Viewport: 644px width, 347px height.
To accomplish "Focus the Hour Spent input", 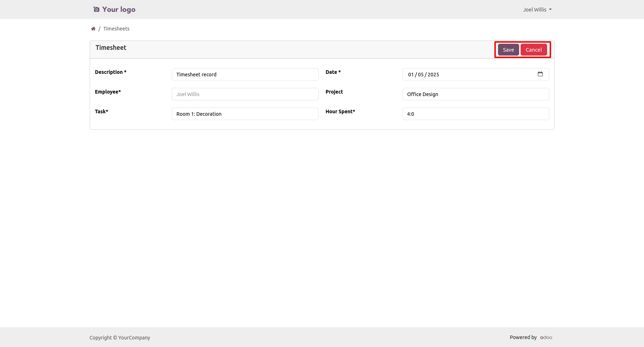I will pos(475,114).
